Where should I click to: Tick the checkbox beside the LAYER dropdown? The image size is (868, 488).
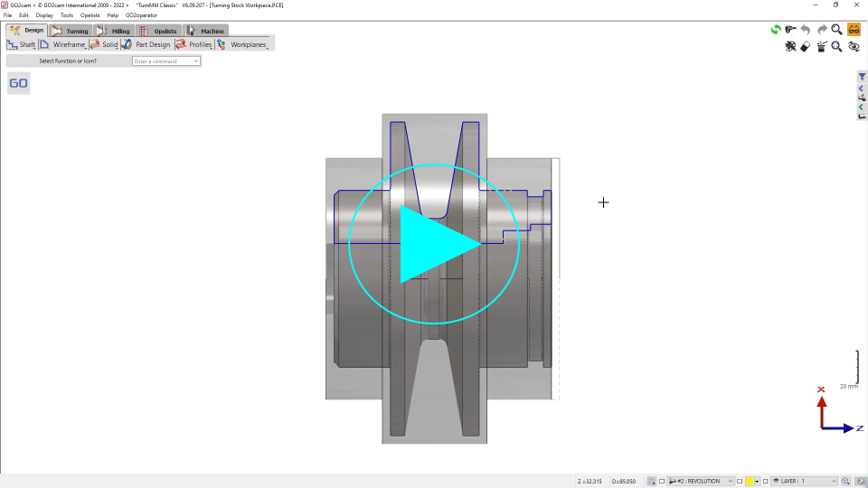click(766, 482)
